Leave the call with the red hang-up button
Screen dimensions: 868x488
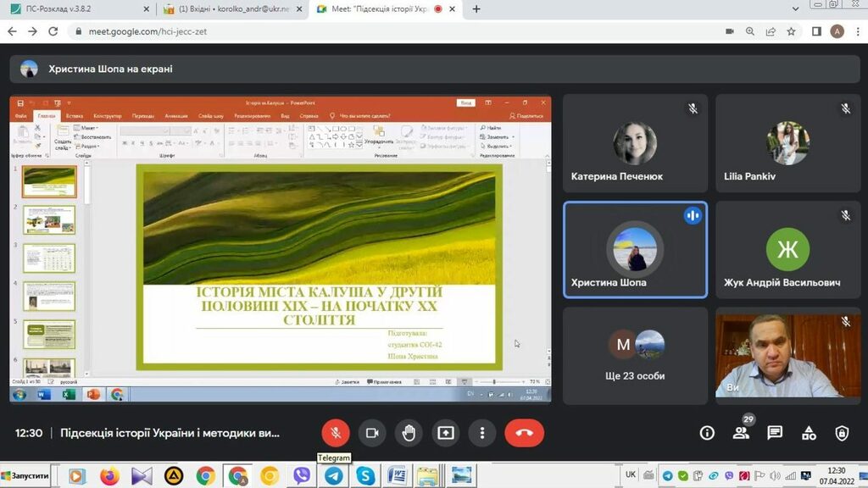pos(524,433)
